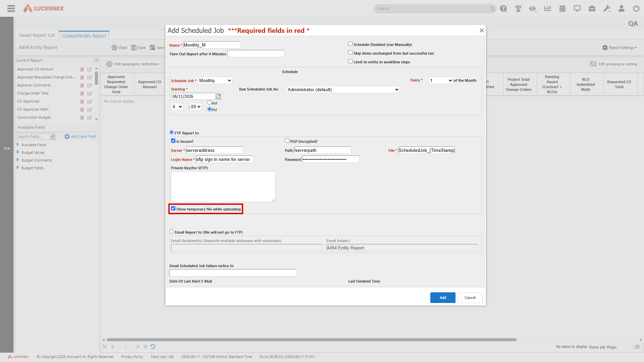This screenshot has height=362, width=644.
Task: Click the eye view icon in header
Action: pyautogui.click(x=532, y=9)
